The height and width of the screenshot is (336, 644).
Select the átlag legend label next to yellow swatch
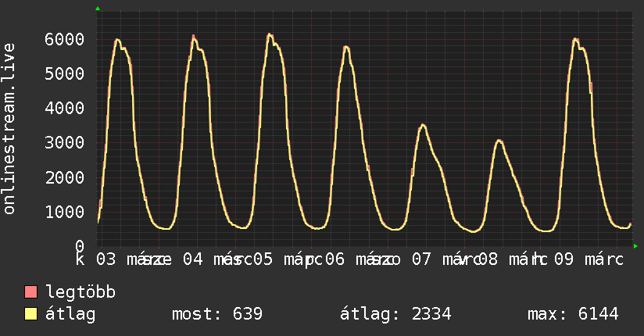coord(70,314)
